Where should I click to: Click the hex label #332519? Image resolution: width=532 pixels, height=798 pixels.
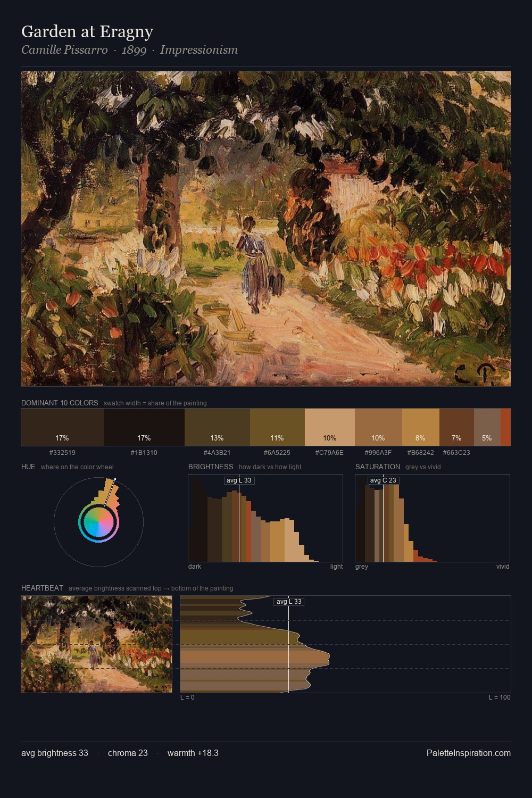[62, 453]
